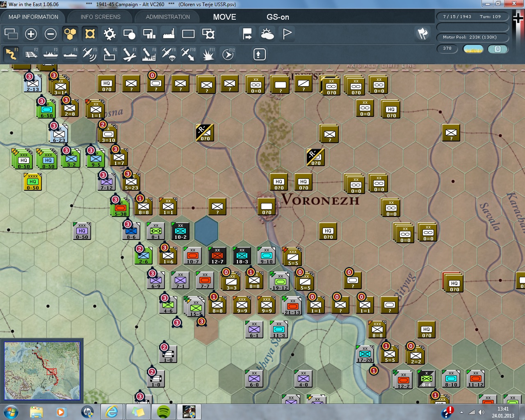Open the MAP INFORMATION tab
The width and height of the screenshot is (525, 420).
[33, 17]
